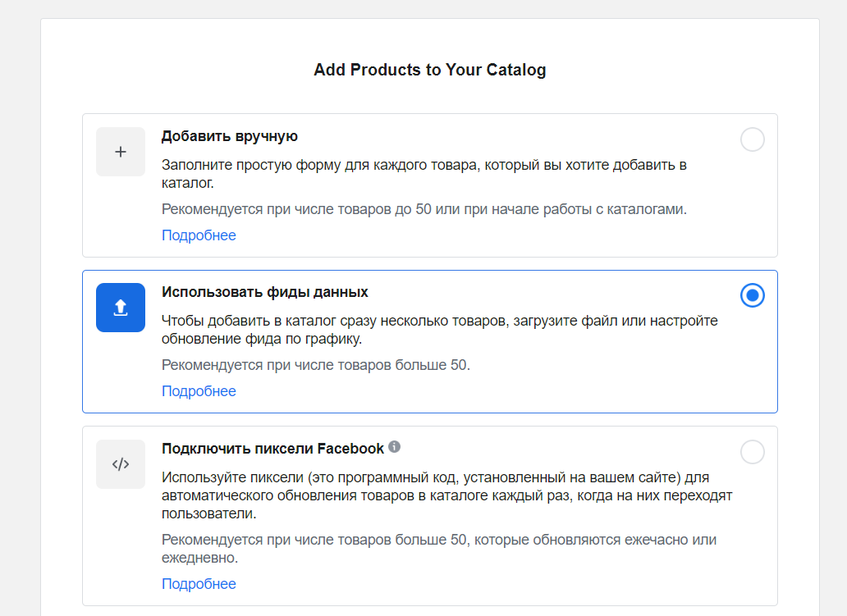Select the Подключить пиксели Facebook radio button

point(752,452)
